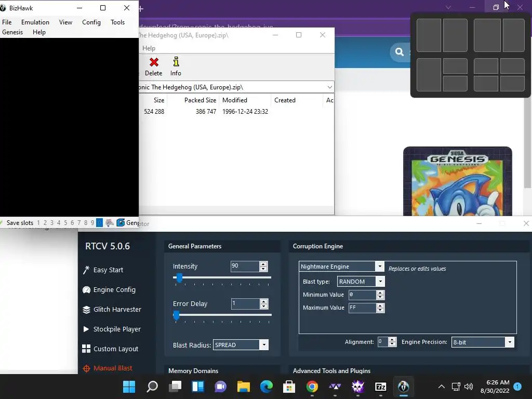Increase Alignment with up stepper arrow
Screen dimensions: 532x399
click(x=392, y=340)
